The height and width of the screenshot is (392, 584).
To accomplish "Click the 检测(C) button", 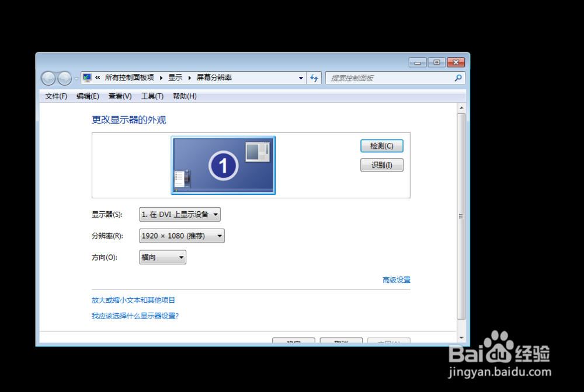I will tap(382, 146).
